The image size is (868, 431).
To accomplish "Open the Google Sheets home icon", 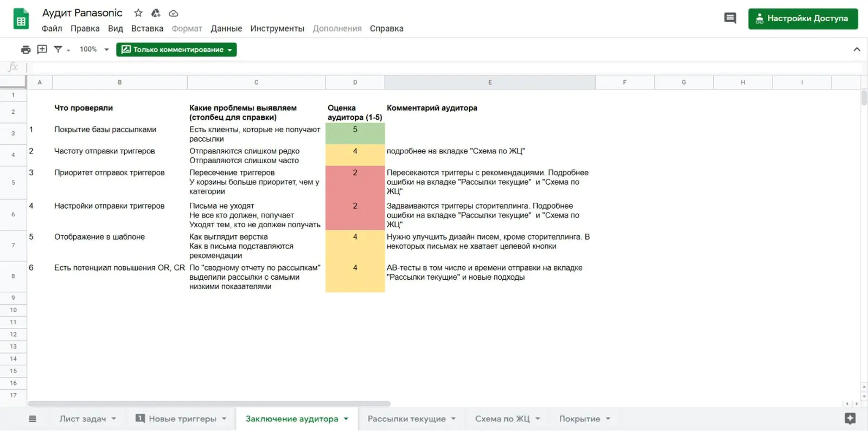I will 21,20.
